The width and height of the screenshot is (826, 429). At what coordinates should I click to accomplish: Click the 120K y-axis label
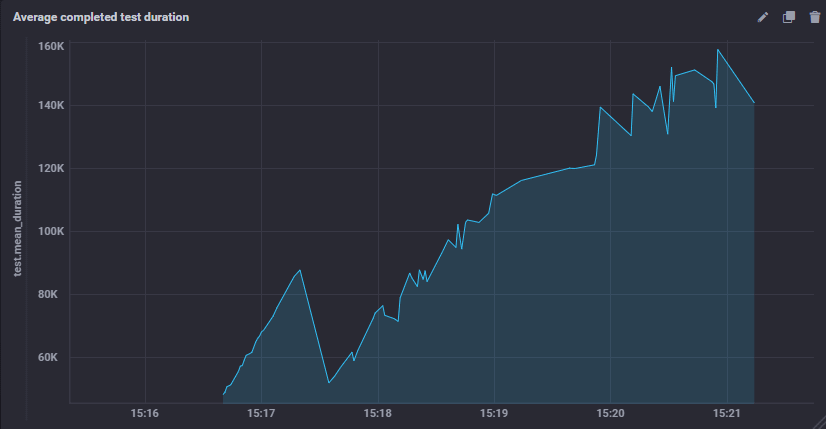coord(51,169)
